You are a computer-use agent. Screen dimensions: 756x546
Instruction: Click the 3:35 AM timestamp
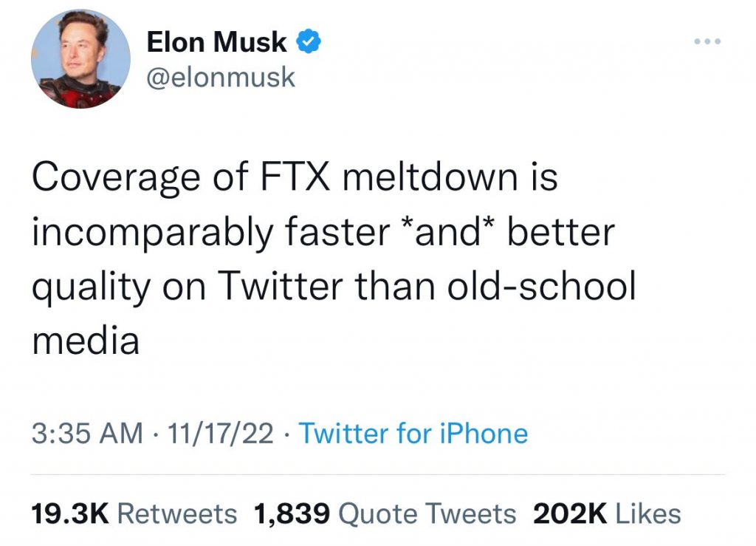pyautogui.click(x=87, y=434)
